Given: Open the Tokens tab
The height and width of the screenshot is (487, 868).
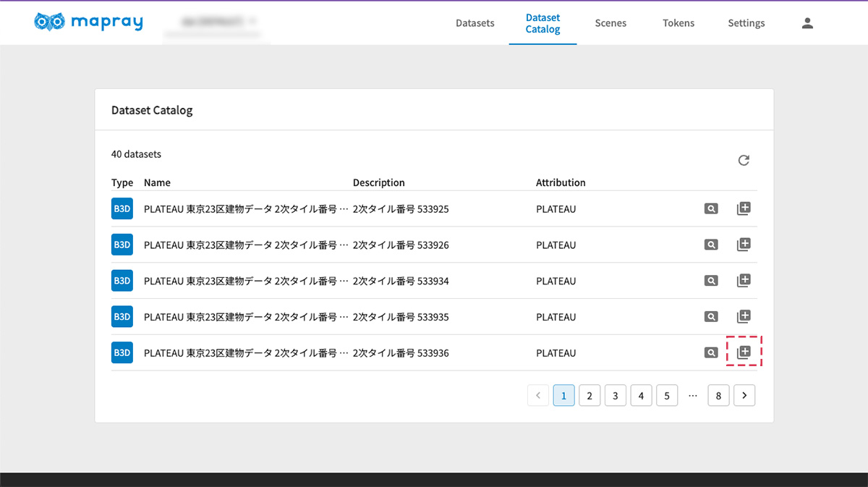Looking at the screenshot, I should click(x=678, y=23).
